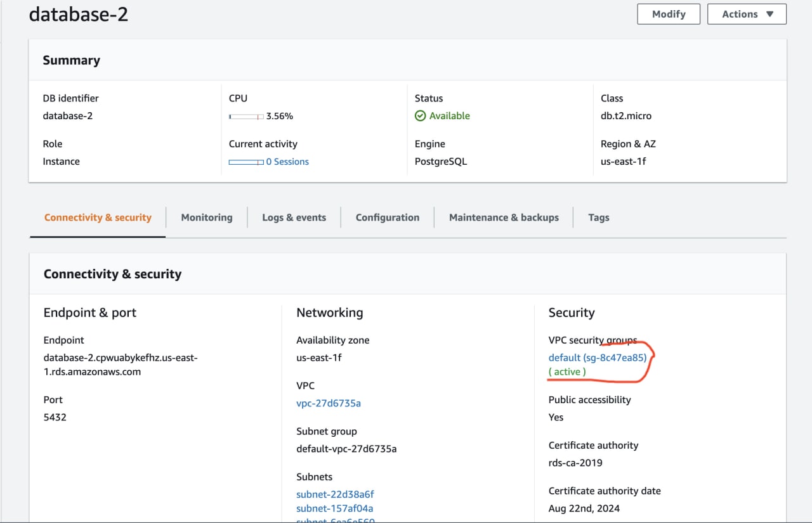Open the 0 Sessions link

coord(287,162)
